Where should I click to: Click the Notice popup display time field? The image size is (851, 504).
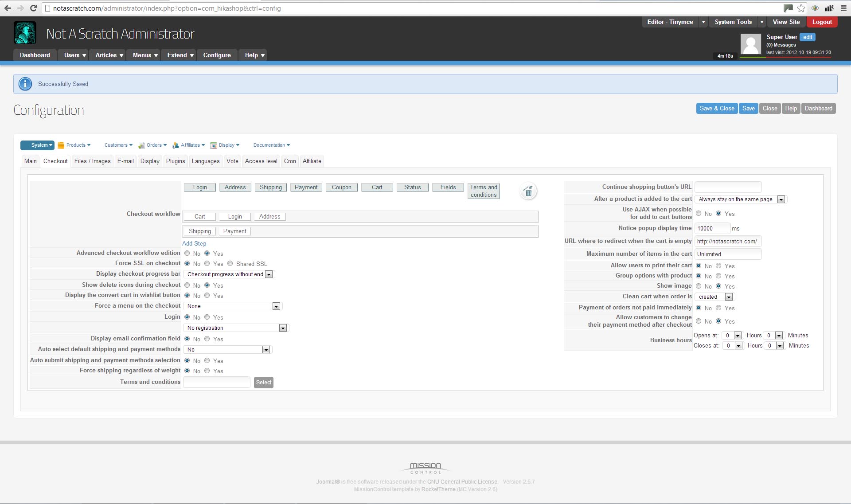712,228
